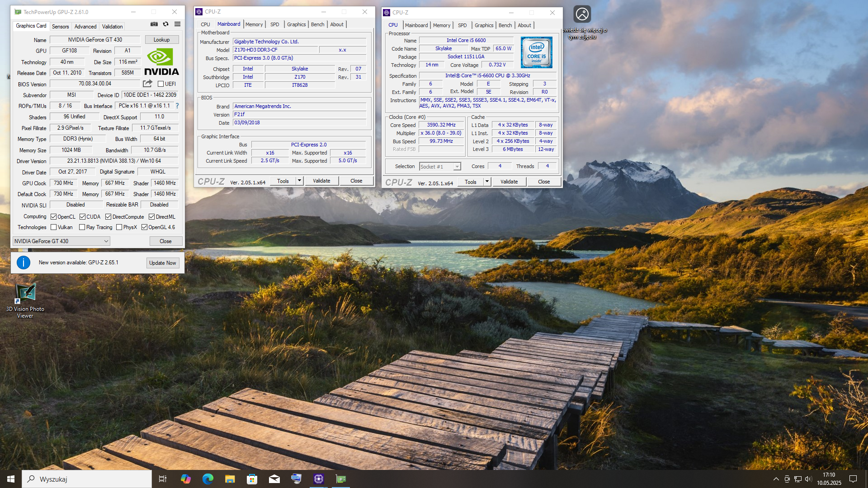Click the Wyszukaj taskbar search box
This screenshot has height=488, width=868.
[87, 479]
